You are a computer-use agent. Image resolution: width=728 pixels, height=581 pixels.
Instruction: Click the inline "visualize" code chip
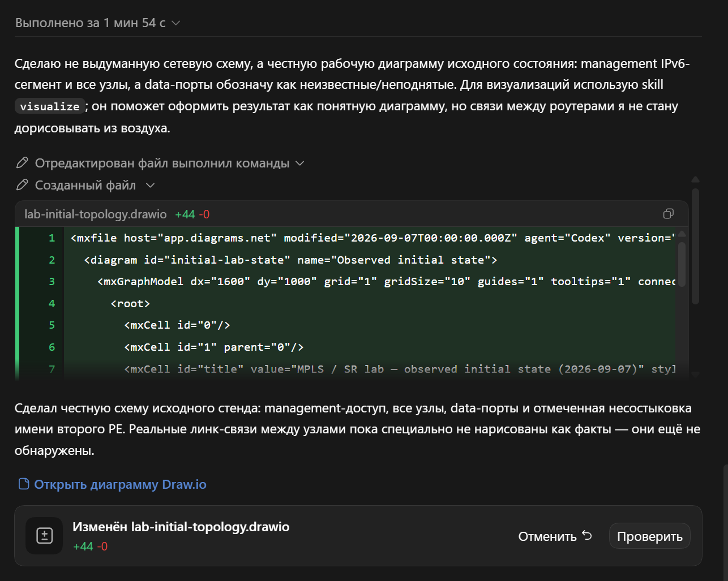(50, 106)
